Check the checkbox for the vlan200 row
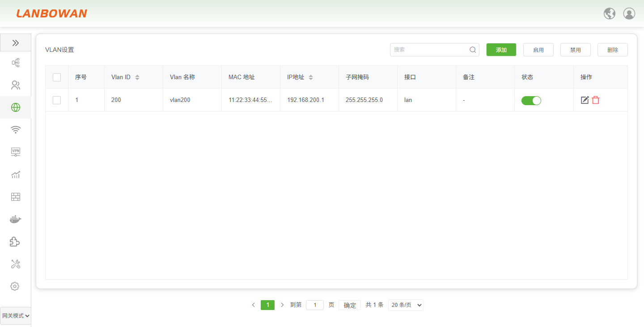644x327 pixels. [57, 100]
